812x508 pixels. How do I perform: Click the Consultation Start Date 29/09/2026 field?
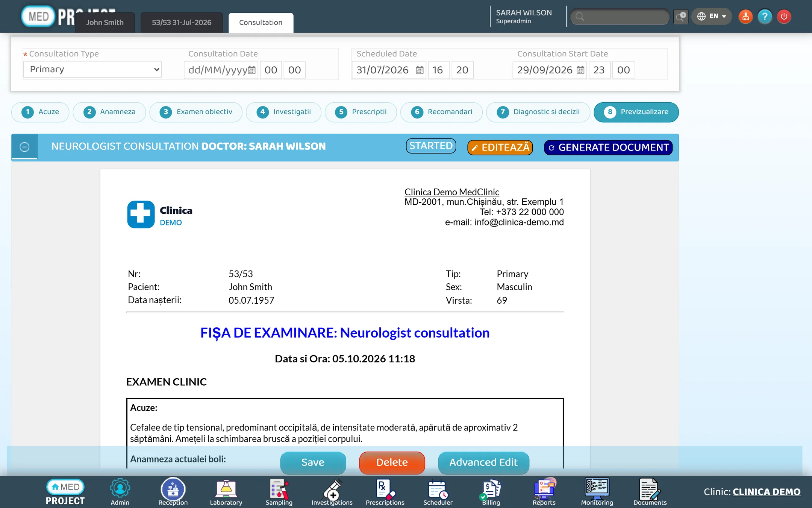[x=550, y=70]
